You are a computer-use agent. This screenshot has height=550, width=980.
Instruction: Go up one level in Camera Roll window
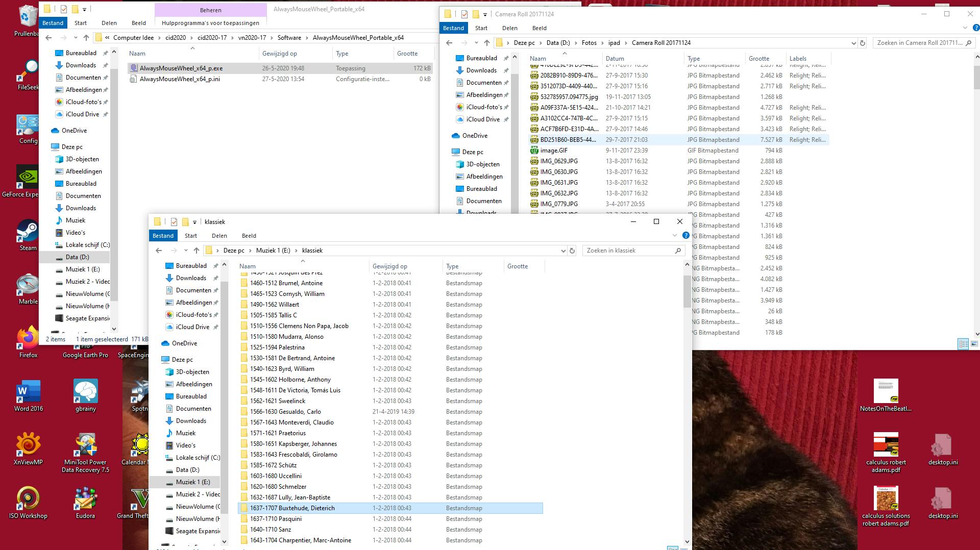click(x=487, y=43)
